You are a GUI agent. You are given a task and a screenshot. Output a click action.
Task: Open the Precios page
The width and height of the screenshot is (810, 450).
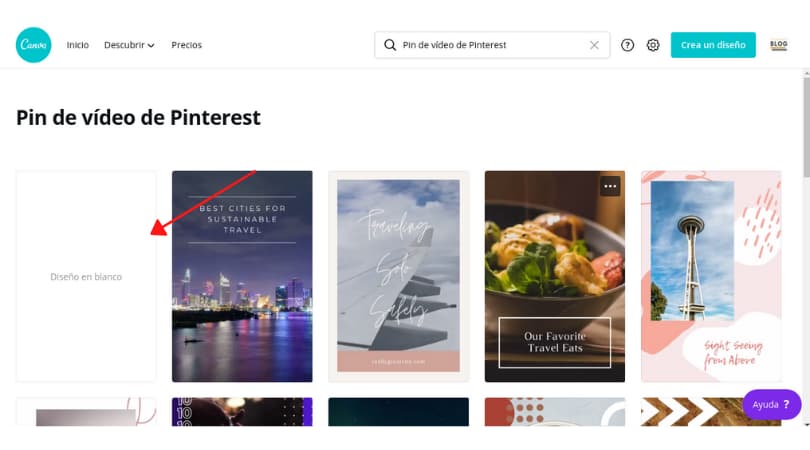pyautogui.click(x=186, y=45)
